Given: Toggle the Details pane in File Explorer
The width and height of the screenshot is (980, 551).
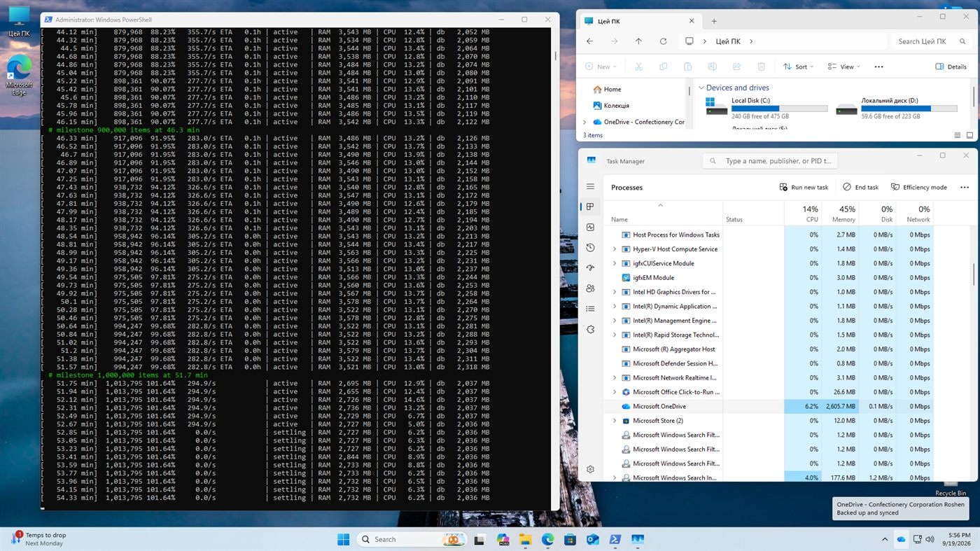Looking at the screenshot, I should pyautogui.click(x=951, y=67).
